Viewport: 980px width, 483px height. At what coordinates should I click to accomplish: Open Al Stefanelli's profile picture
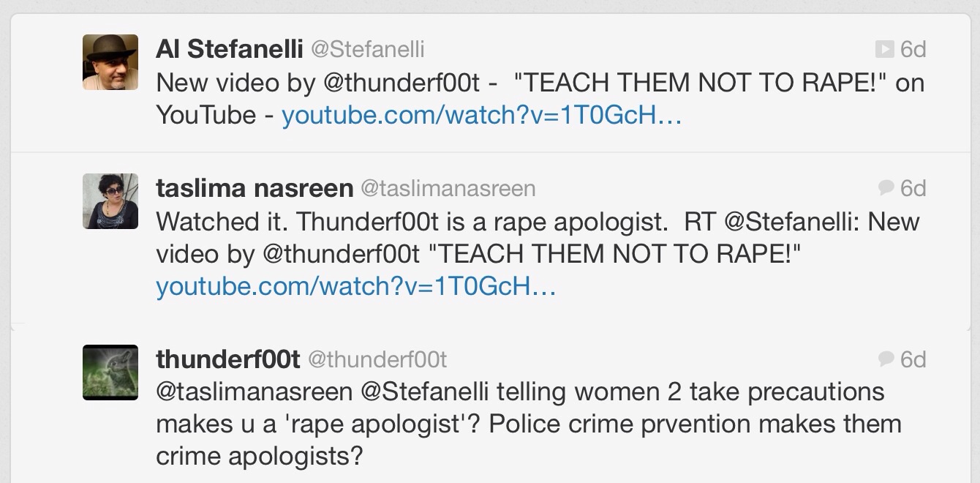[x=110, y=62]
